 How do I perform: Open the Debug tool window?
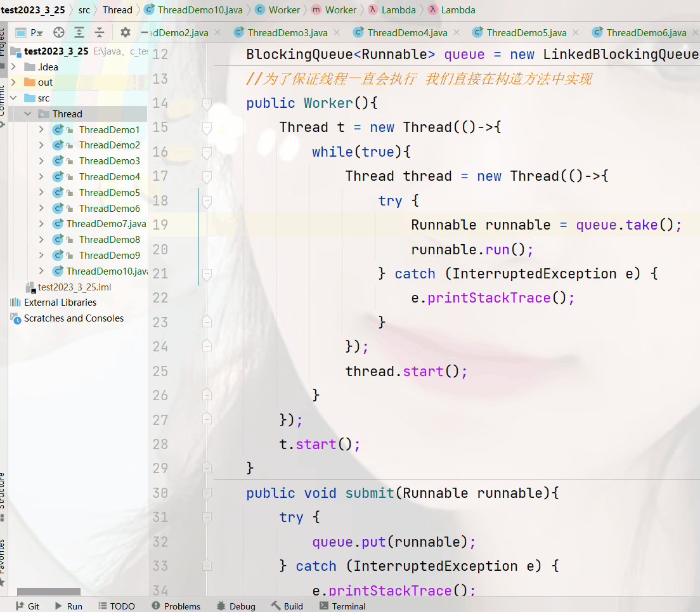coord(236,606)
